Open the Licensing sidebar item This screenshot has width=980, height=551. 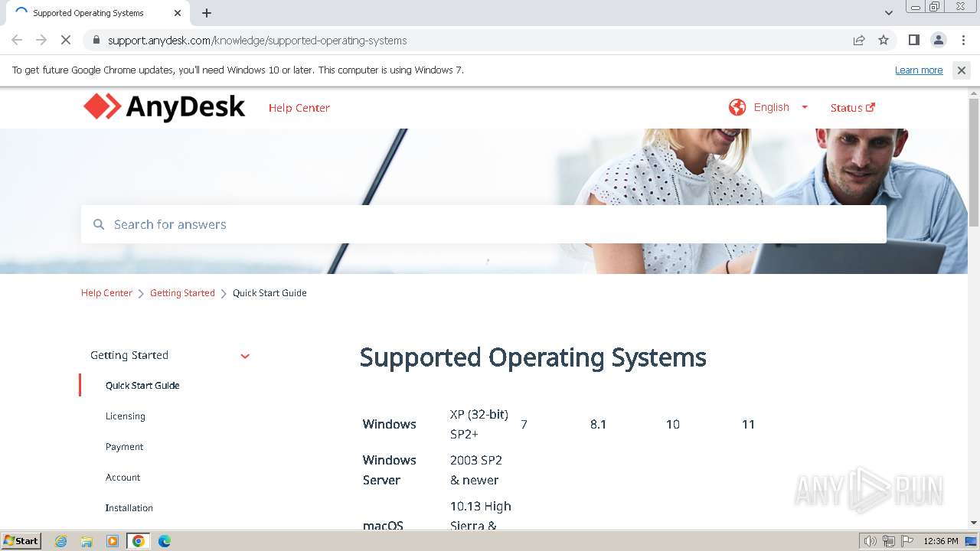[126, 416]
